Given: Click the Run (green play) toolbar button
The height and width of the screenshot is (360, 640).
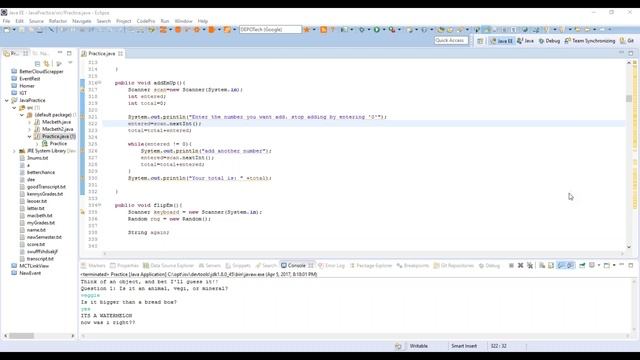Looking at the screenshot, I should pos(376,29).
